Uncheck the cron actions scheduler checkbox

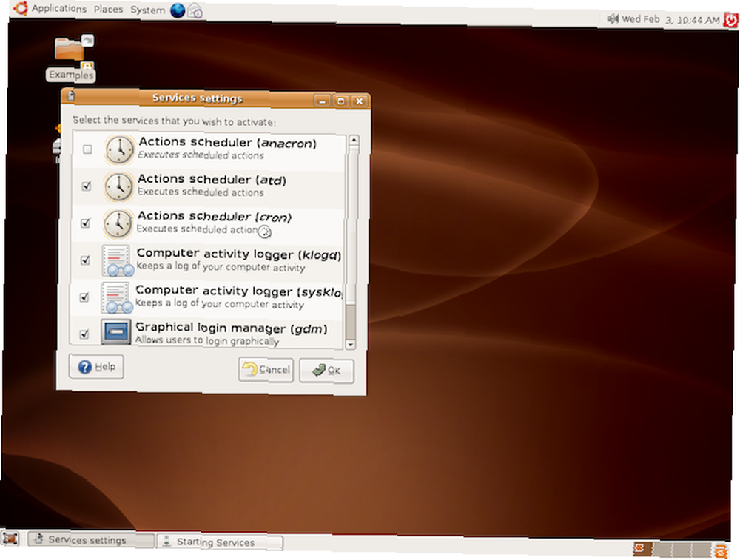coord(85,223)
